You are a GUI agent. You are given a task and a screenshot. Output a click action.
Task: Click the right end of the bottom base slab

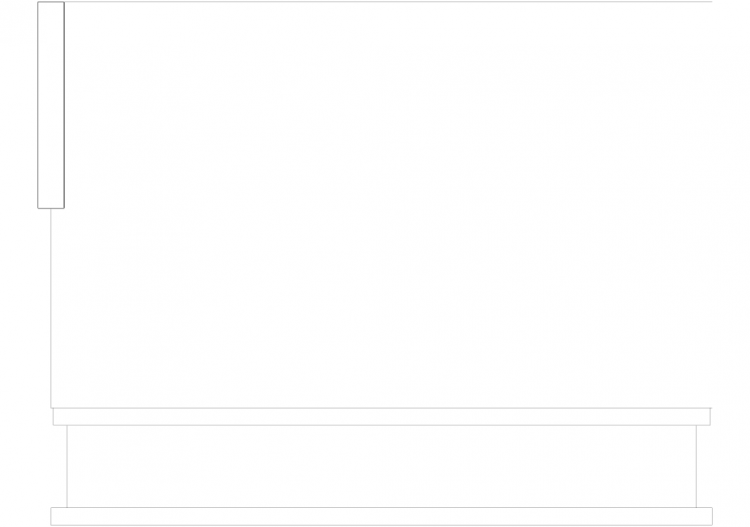tap(712, 516)
